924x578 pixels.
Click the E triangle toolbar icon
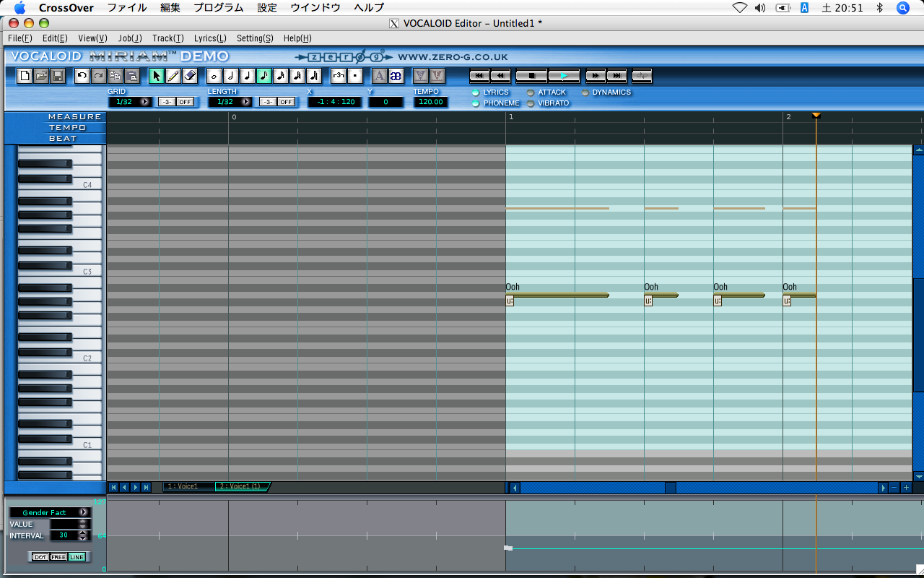(437, 76)
